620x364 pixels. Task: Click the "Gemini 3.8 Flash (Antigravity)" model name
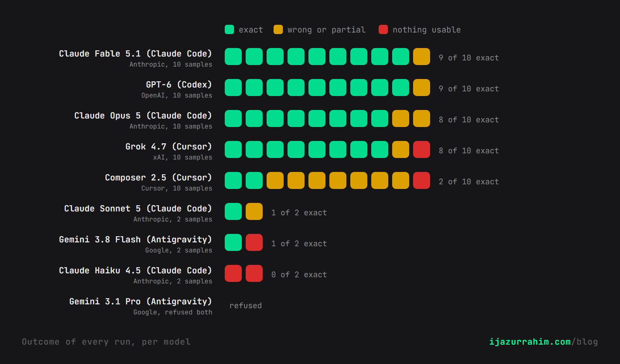click(135, 239)
